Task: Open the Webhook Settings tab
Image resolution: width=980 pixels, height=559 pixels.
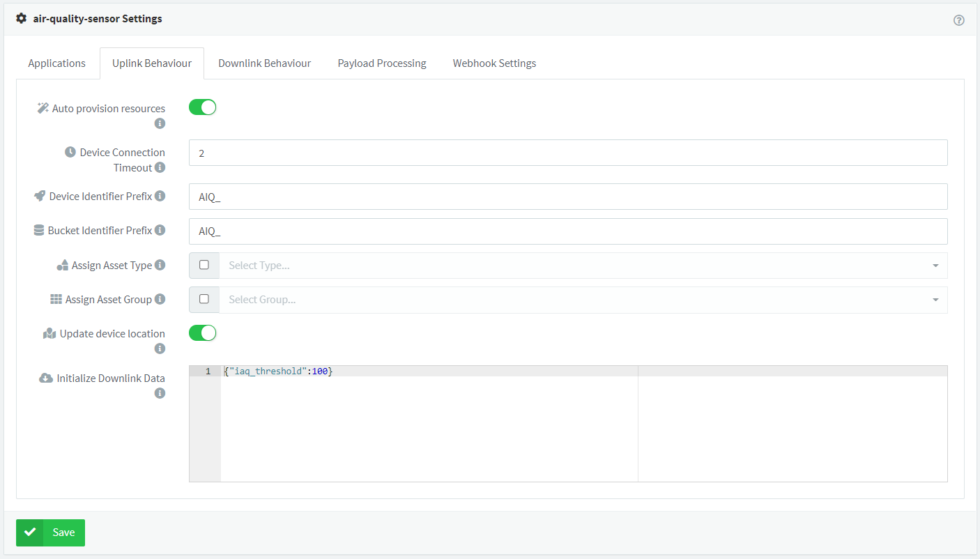Action: click(x=494, y=63)
